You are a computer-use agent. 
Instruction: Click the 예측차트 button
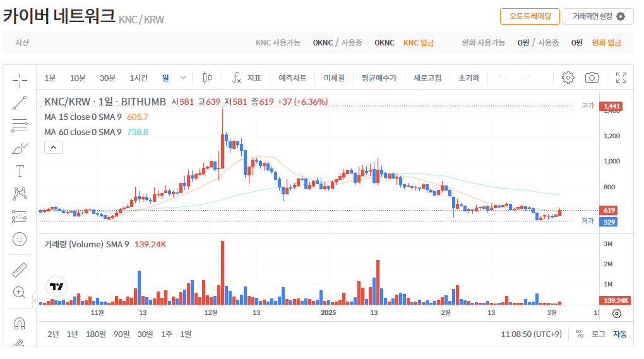(292, 78)
